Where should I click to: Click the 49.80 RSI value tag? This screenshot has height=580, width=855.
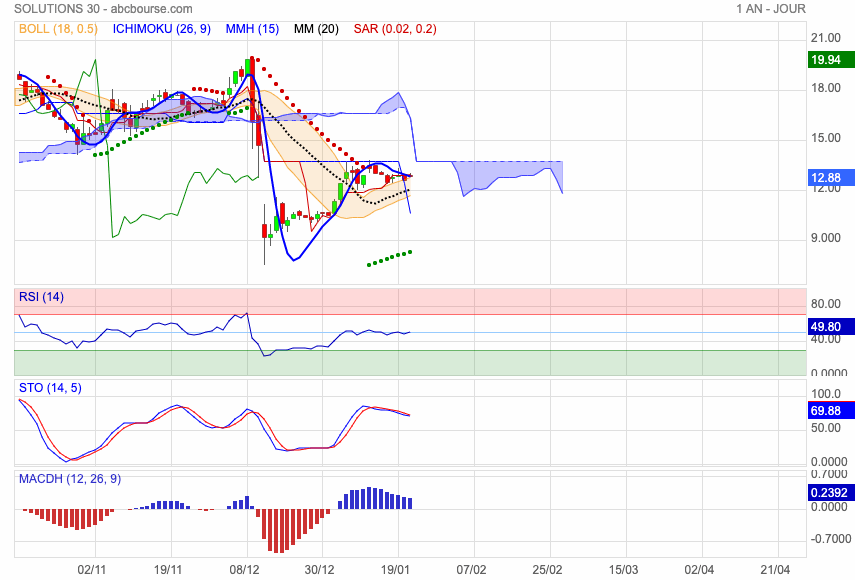(830, 327)
